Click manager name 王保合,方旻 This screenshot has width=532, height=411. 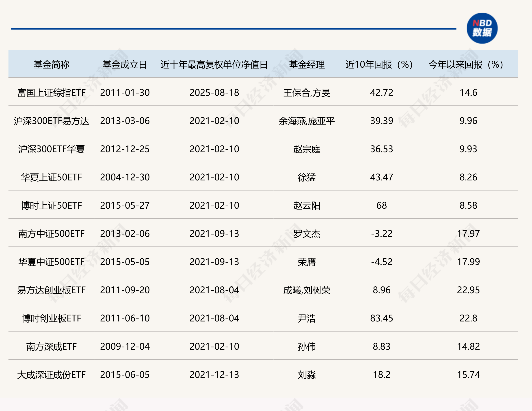pyautogui.click(x=307, y=93)
